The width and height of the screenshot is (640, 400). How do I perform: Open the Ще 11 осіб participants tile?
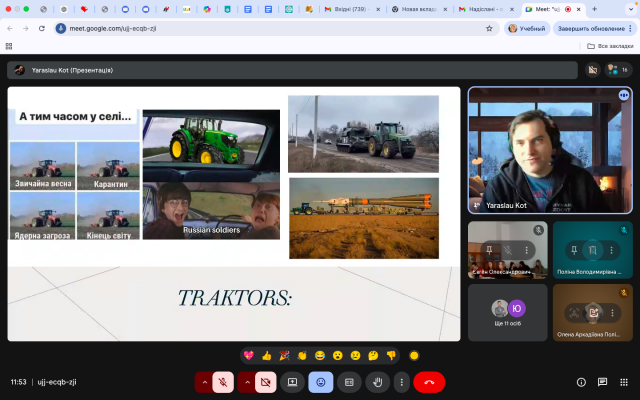click(x=508, y=312)
